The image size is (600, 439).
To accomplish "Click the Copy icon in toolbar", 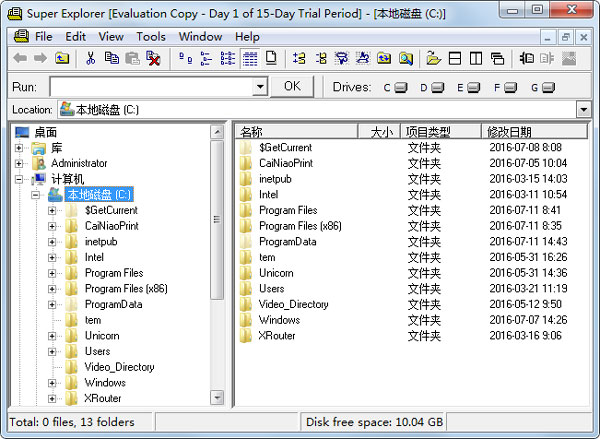I will tap(111, 59).
